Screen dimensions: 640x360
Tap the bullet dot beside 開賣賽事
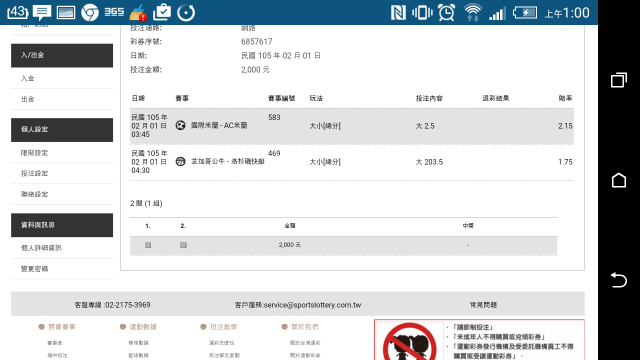pyautogui.click(x=41, y=327)
